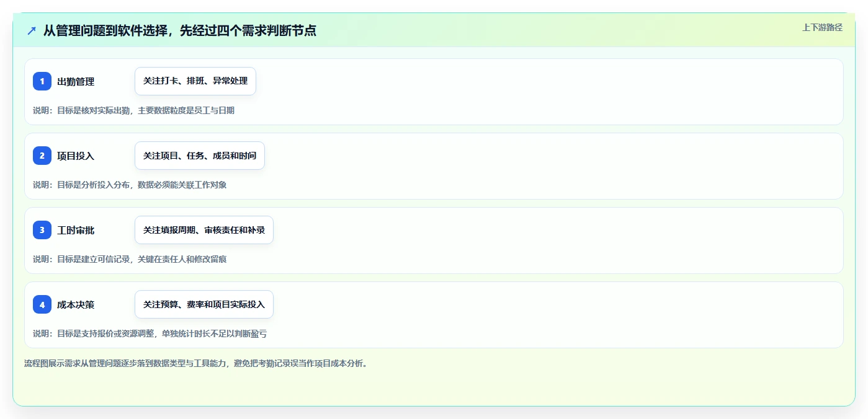Screen dimensions: 868x419
Task: Click the step 3 number badge
Action: pyautogui.click(x=42, y=230)
